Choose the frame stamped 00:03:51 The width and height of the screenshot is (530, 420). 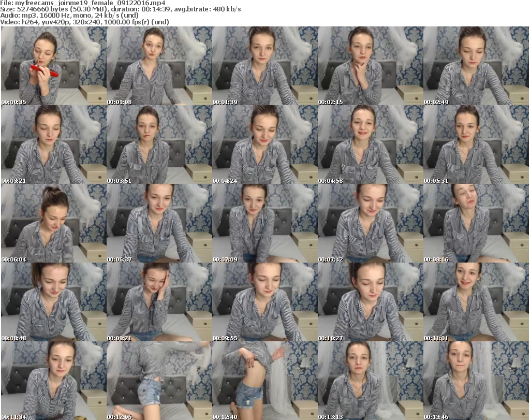point(159,144)
